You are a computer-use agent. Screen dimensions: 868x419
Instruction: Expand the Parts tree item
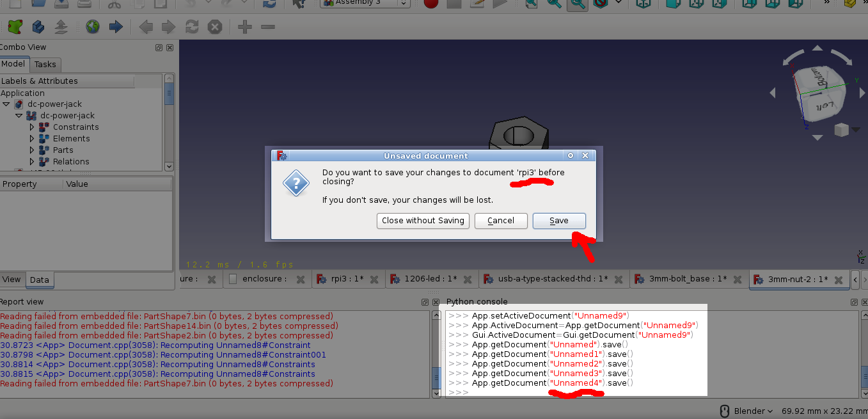[x=32, y=150]
